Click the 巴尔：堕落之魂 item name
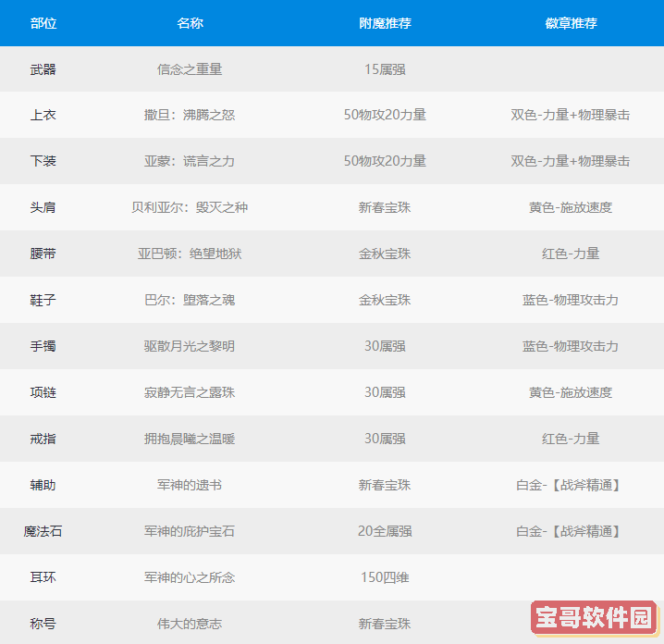 coord(190,300)
